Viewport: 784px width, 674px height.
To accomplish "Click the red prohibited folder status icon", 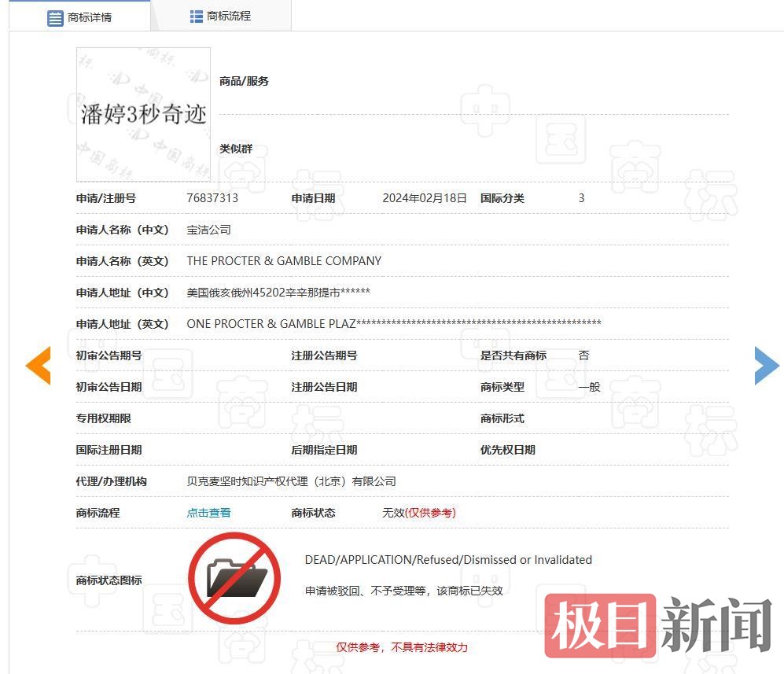I will point(234,578).
